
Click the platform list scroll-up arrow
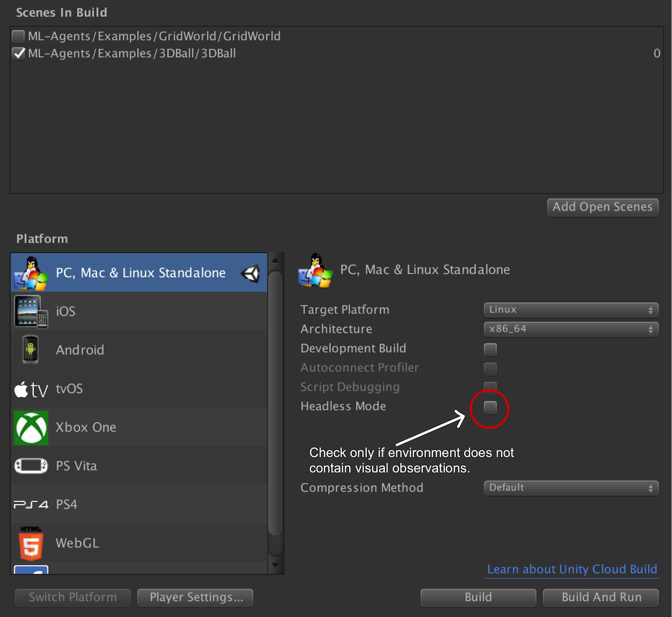click(275, 260)
